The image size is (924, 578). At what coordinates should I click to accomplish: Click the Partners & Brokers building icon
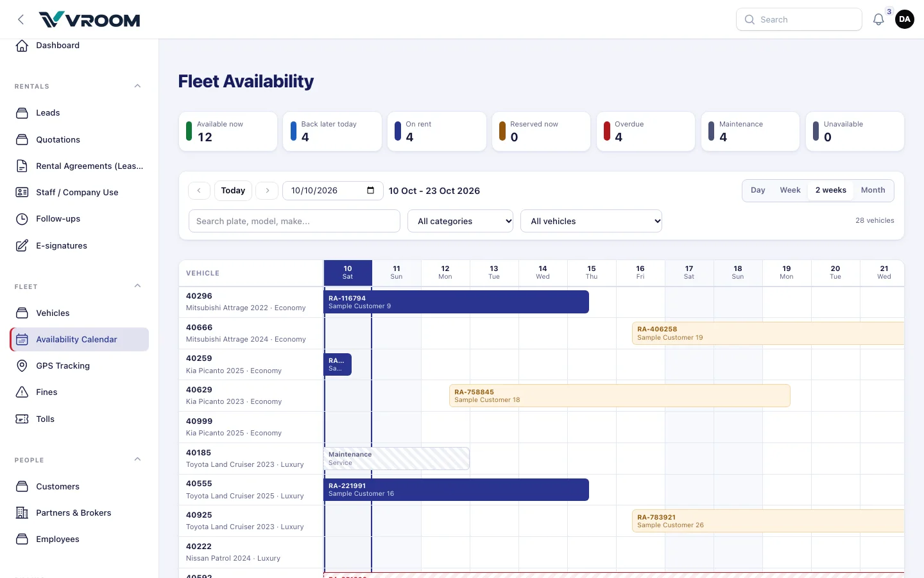click(22, 512)
